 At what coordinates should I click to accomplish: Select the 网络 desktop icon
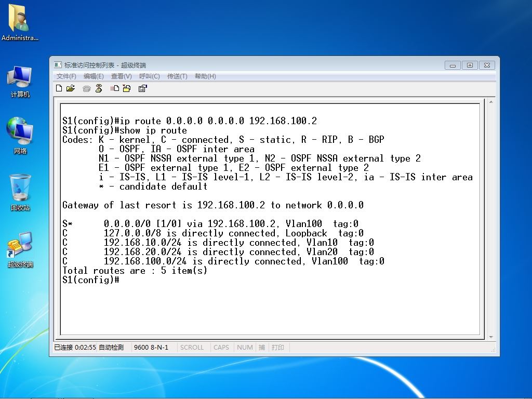[x=20, y=136]
